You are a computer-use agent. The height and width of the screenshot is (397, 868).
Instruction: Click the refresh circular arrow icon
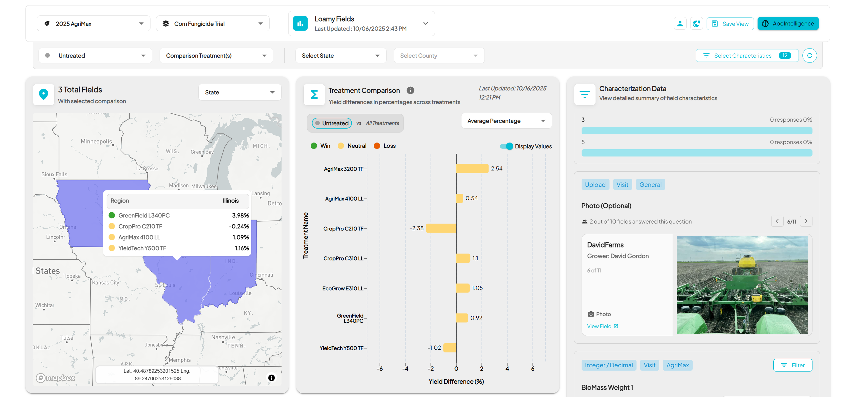coord(809,56)
